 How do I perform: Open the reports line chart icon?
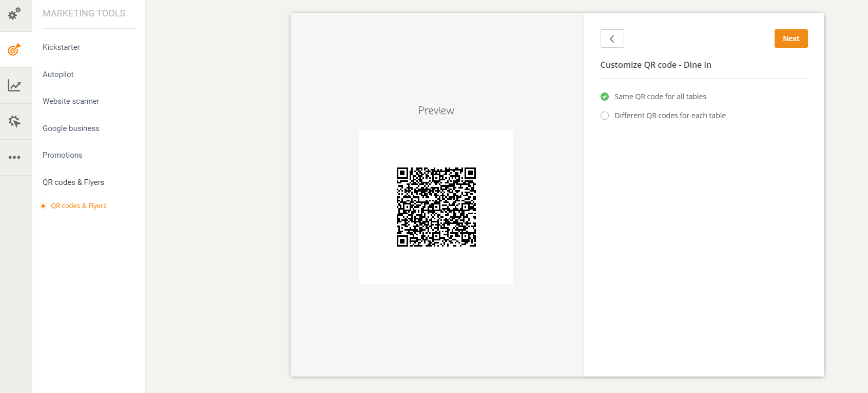(x=14, y=85)
